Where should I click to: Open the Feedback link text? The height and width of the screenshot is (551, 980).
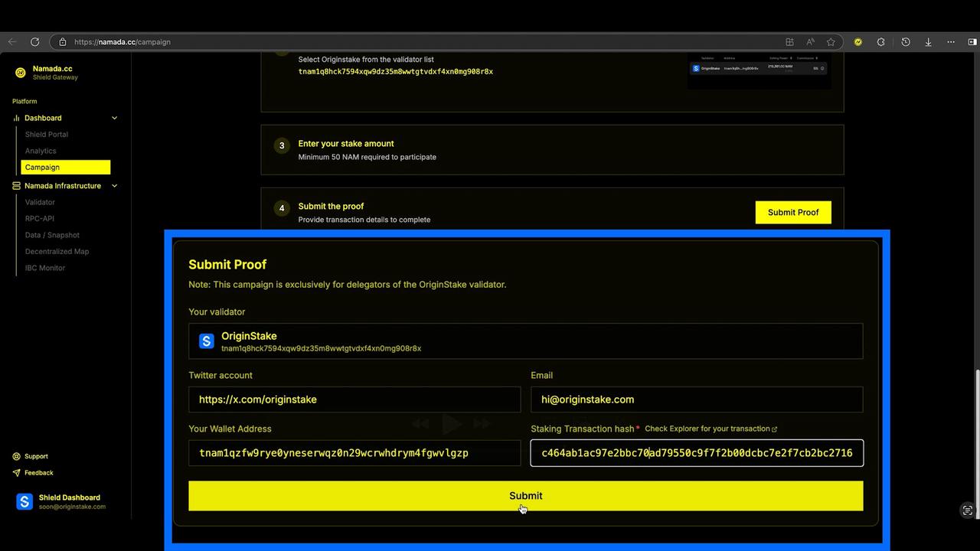coord(39,473)
